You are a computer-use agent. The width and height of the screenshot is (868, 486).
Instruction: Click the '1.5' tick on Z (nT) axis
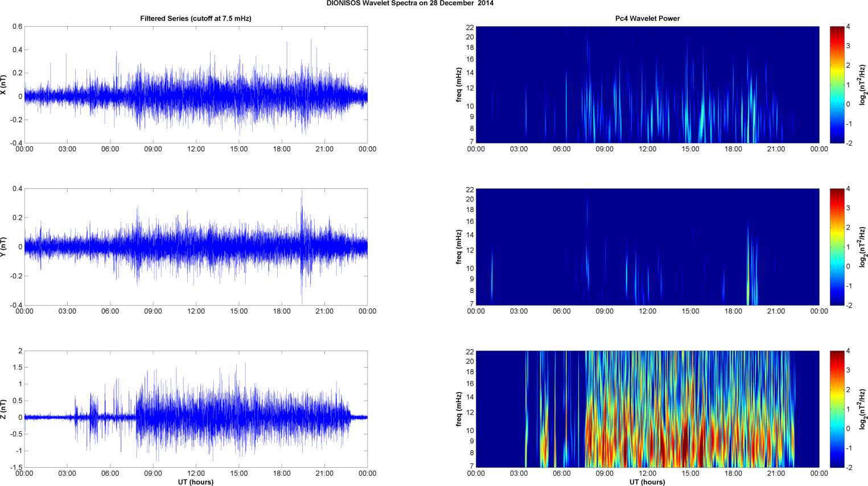17,368
